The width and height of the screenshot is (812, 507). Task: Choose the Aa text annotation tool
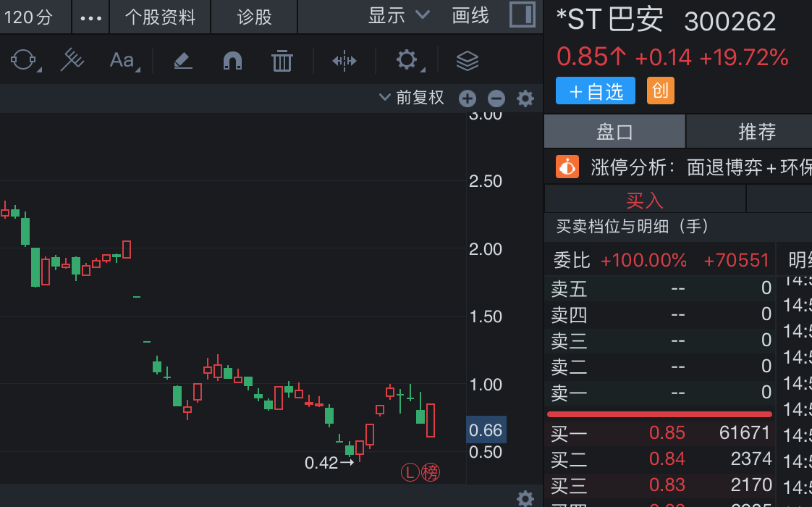click(122, 60)
